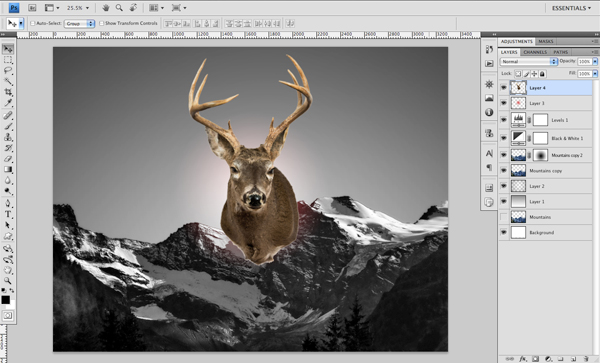The image size is (600, 363).
Task: Open the View Extras dropdown
Action: [x=52, y=8]
